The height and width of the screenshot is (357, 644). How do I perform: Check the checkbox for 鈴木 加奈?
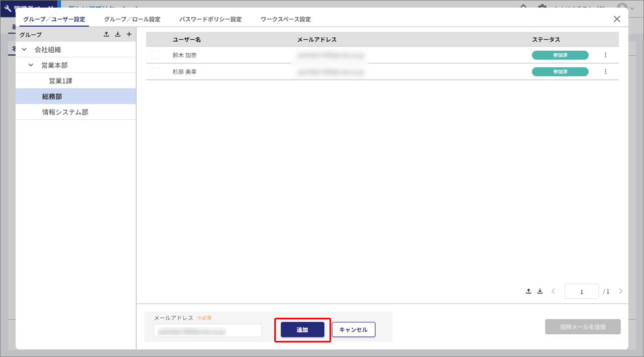(x=156, y=55)
